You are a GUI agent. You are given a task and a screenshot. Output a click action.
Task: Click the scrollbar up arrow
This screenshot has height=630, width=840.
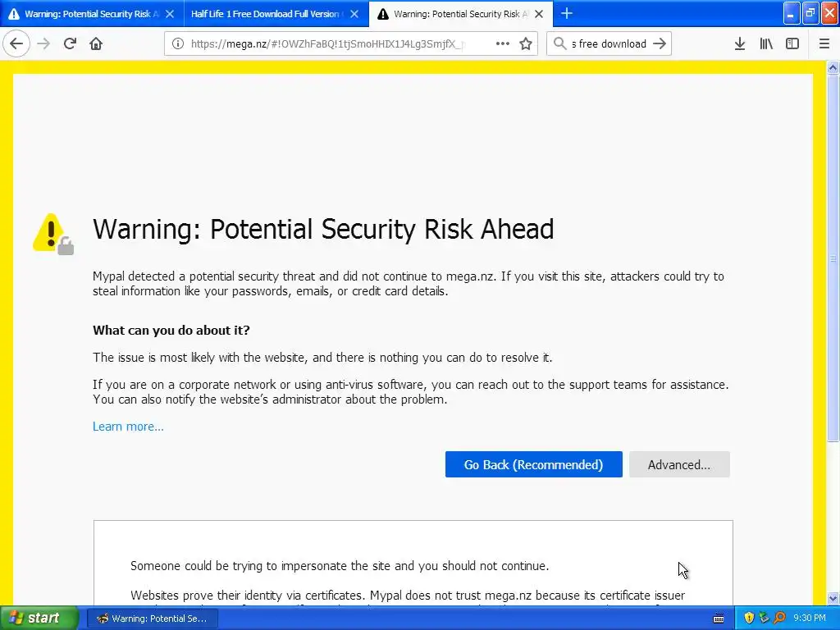pos(833,67)
